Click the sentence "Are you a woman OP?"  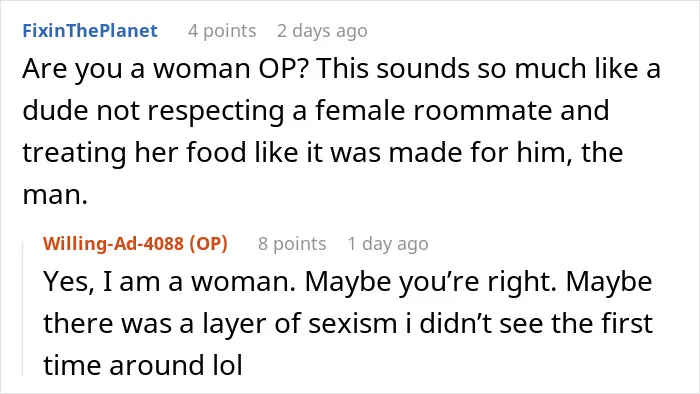[166, 69]
